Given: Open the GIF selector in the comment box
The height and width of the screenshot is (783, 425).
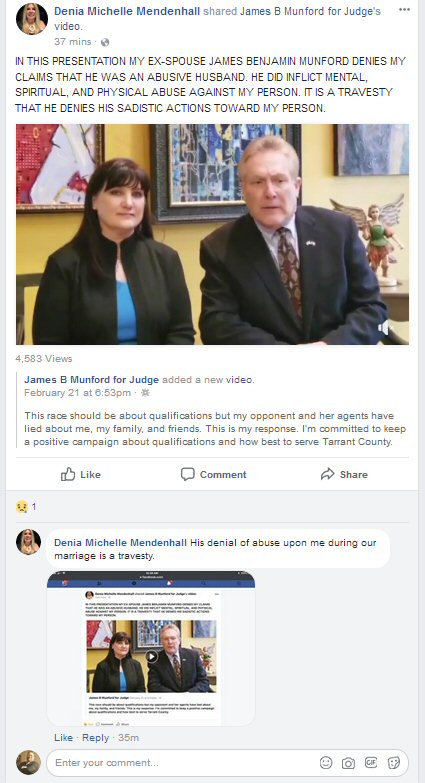Looking at the screenshot, I should (371, 763).
